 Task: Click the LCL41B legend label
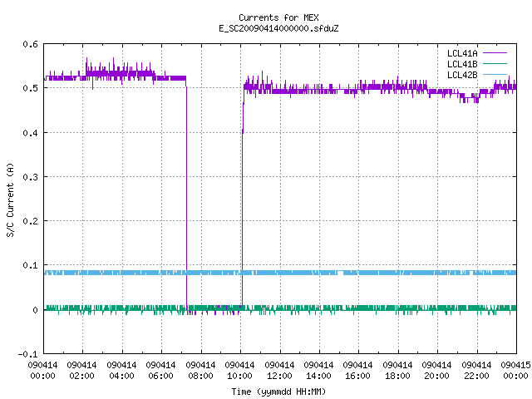pyautogui.click(x=462, y=64)
